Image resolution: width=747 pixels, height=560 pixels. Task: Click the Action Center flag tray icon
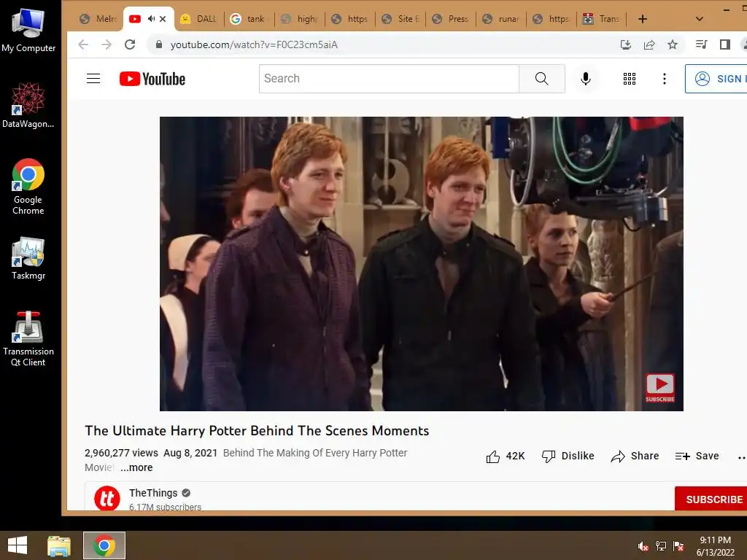click(678, 546)
